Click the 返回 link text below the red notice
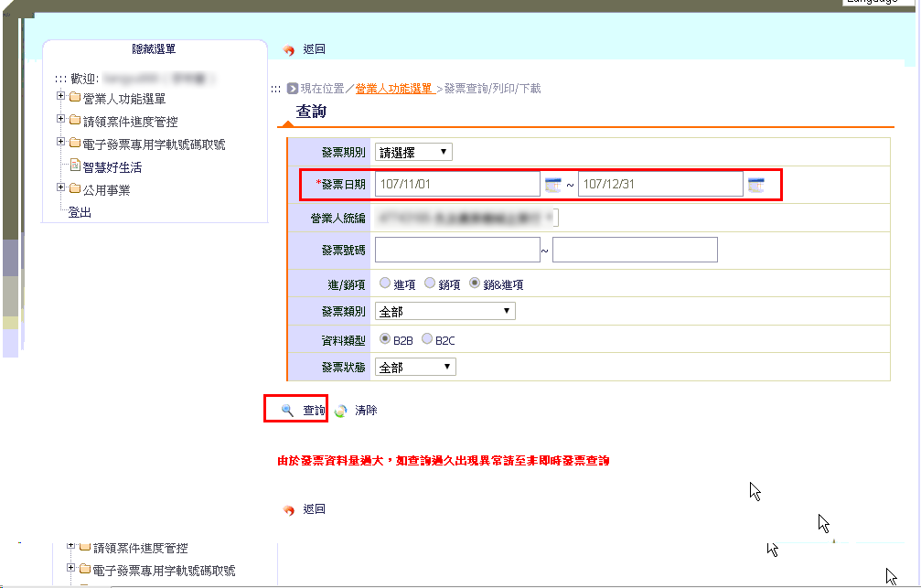The image size is (921, 588). pos(315,508)
